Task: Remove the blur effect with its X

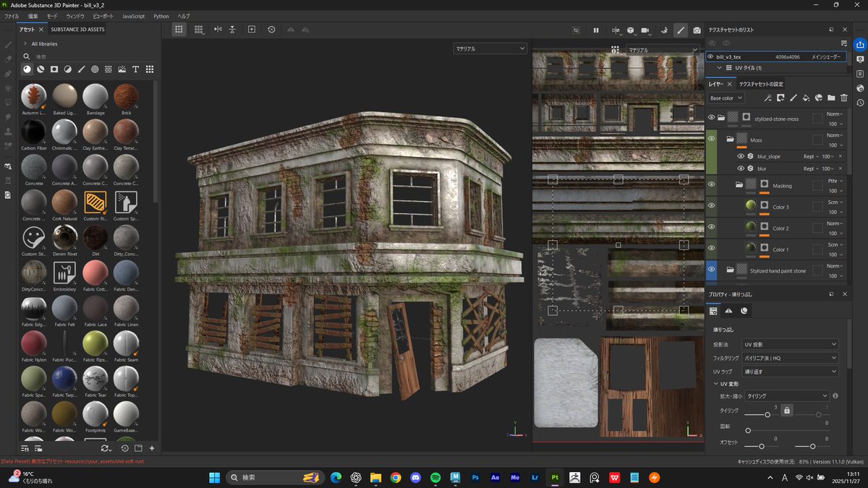Action: [x=840, y=168]
